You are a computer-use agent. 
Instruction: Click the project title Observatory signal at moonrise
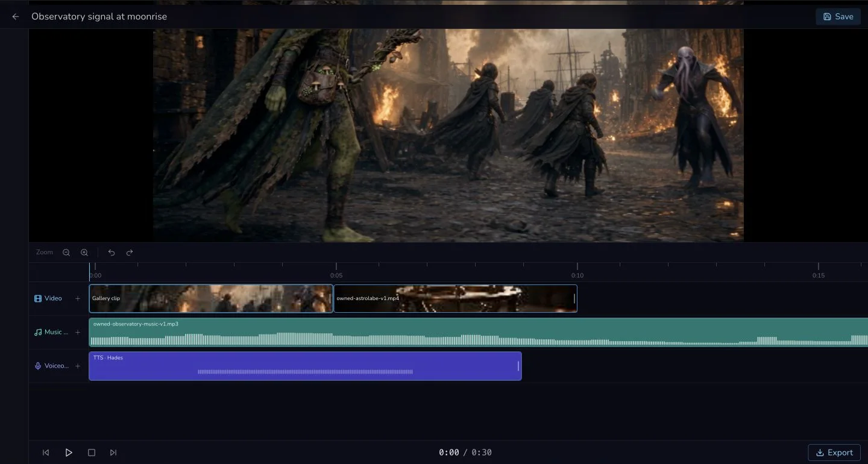[x=99, y=17]
